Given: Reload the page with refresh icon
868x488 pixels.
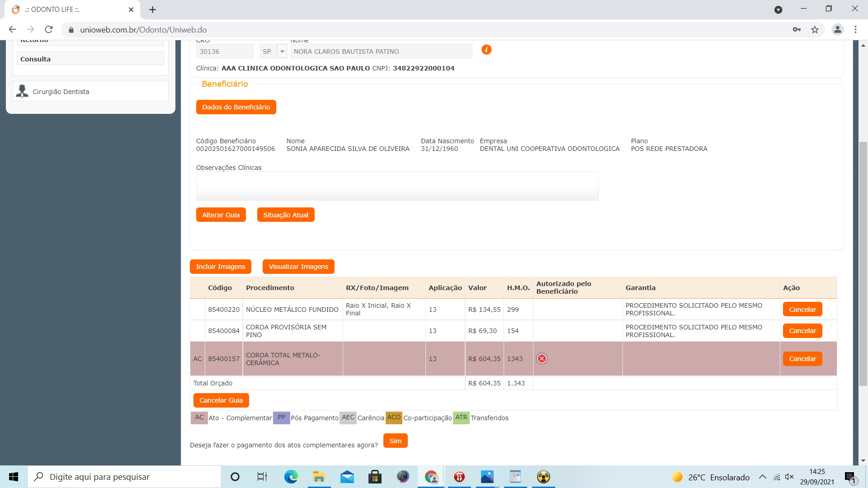Looking at the screenshot, I should (49, 30).
